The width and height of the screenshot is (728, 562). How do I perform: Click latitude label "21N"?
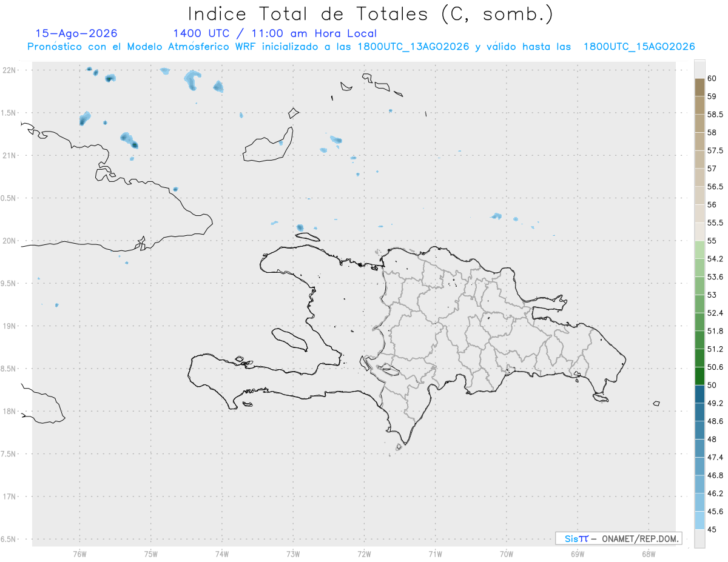10,155
